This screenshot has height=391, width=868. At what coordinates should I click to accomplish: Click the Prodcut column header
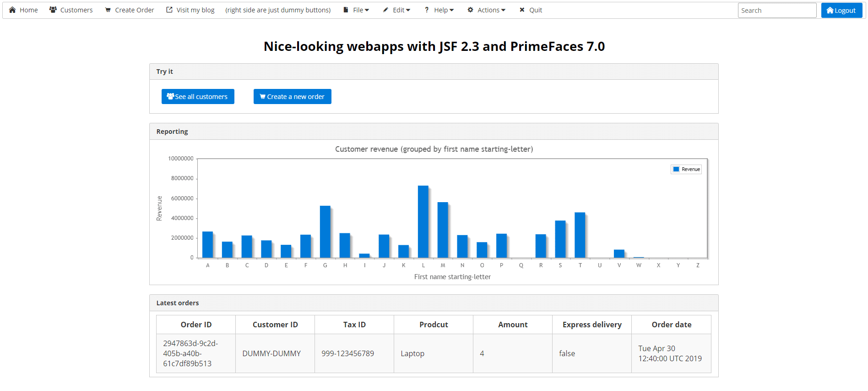click(x=434, y=325)
